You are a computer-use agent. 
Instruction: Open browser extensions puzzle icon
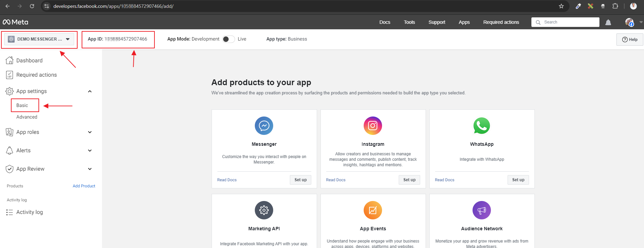click(615, 6)
